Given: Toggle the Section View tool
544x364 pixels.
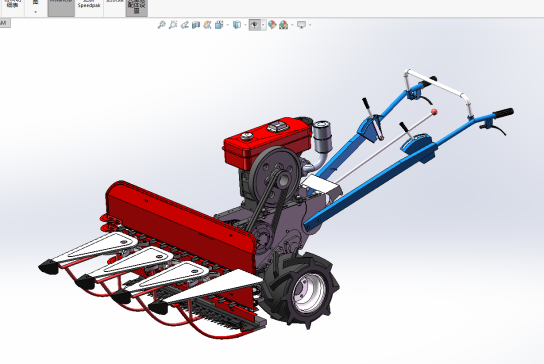Looking at the screenshot, I should 196,25.
